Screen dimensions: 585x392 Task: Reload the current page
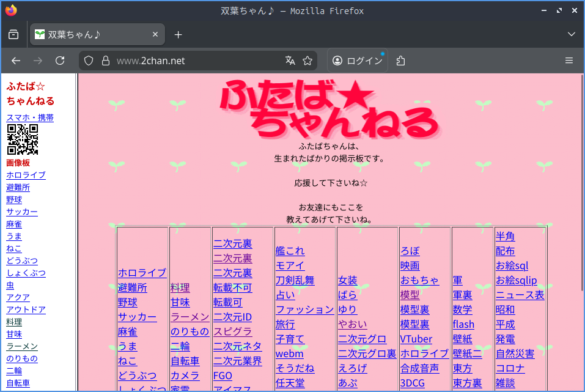click(60, 61)
